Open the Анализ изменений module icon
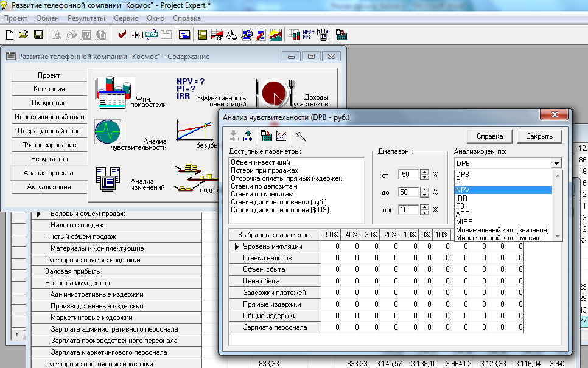Image resolution: width=588 pixels, height=368 pixels. [109, 179]
